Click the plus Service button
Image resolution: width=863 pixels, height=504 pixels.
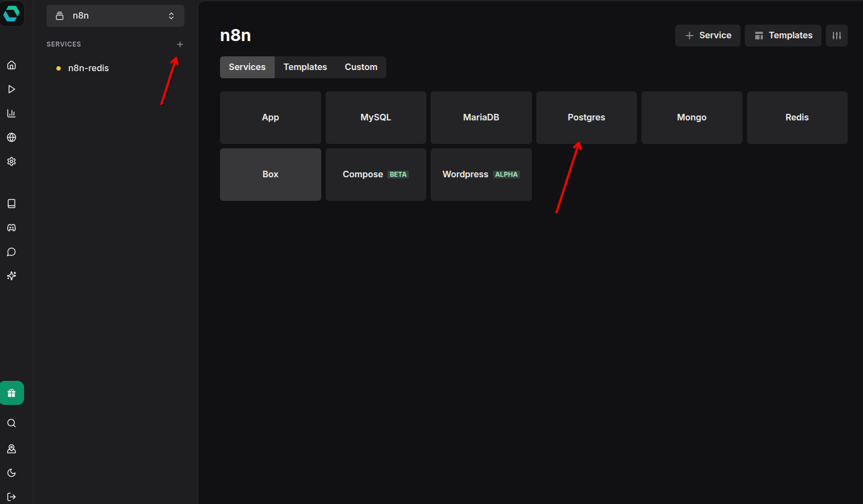pos(708,36)
